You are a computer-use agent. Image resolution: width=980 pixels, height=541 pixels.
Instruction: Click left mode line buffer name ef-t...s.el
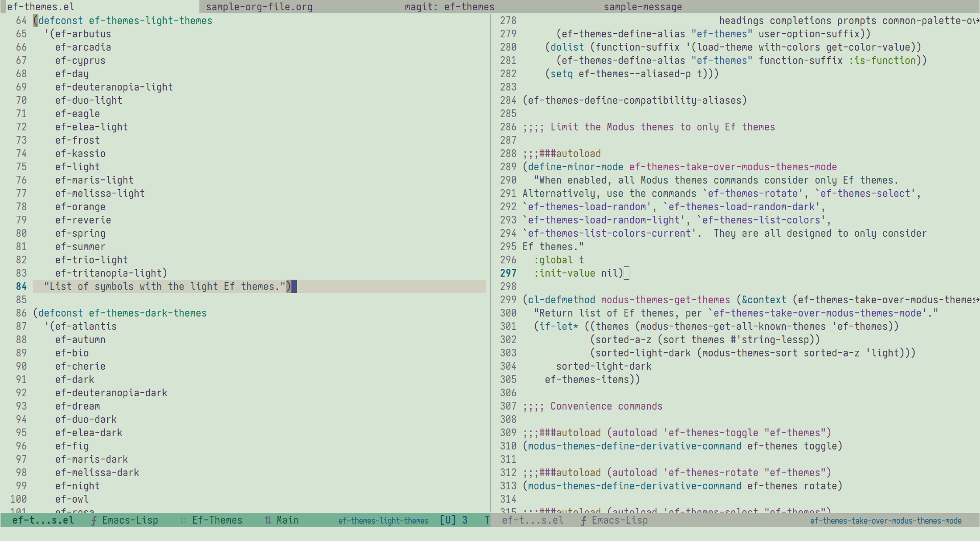click(43, 520)
